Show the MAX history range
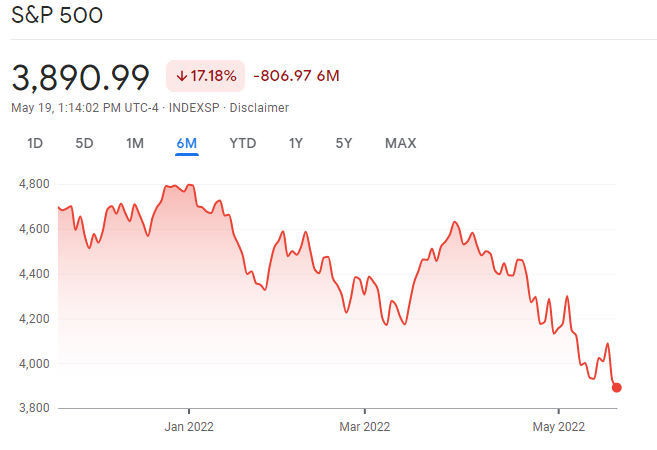The width and height of the screenshot is (657, 450). (x=400, y=143)
